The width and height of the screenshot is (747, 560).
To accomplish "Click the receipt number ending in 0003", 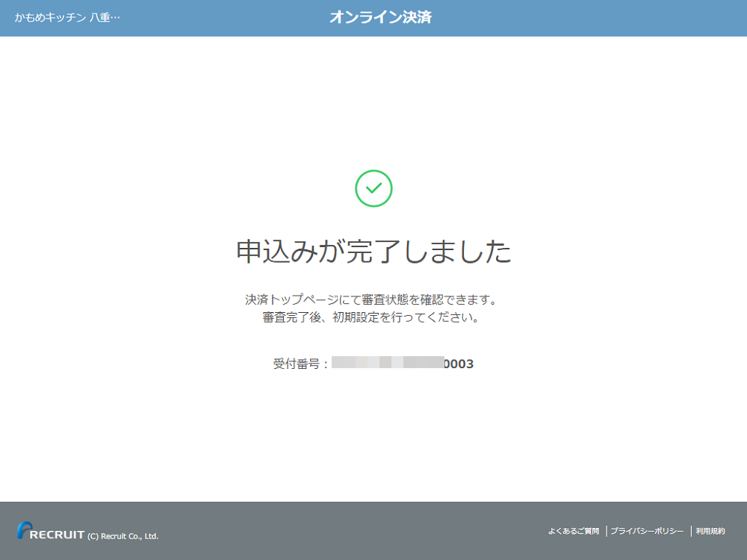I will (459, 364).
